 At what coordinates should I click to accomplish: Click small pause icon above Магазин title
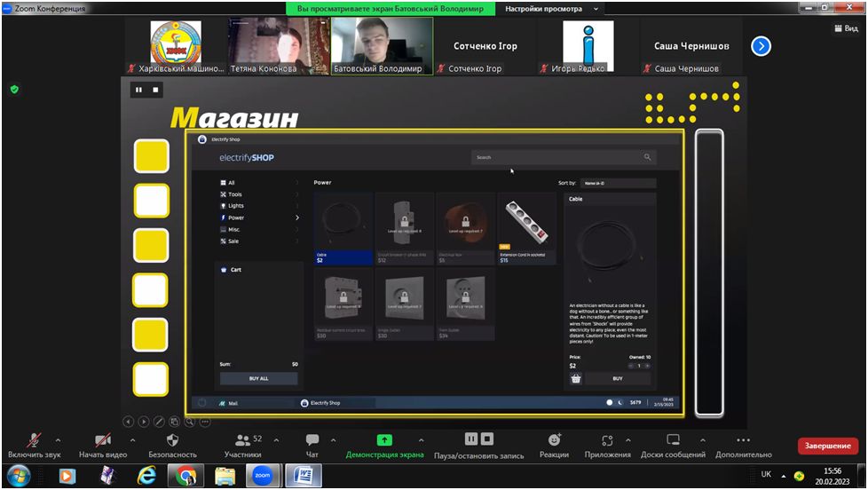(138, 90)
